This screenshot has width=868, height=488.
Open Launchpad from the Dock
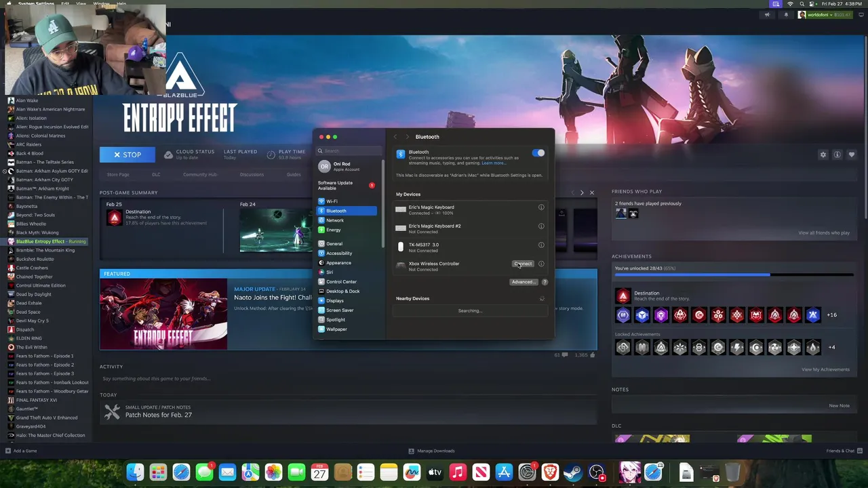158,472
